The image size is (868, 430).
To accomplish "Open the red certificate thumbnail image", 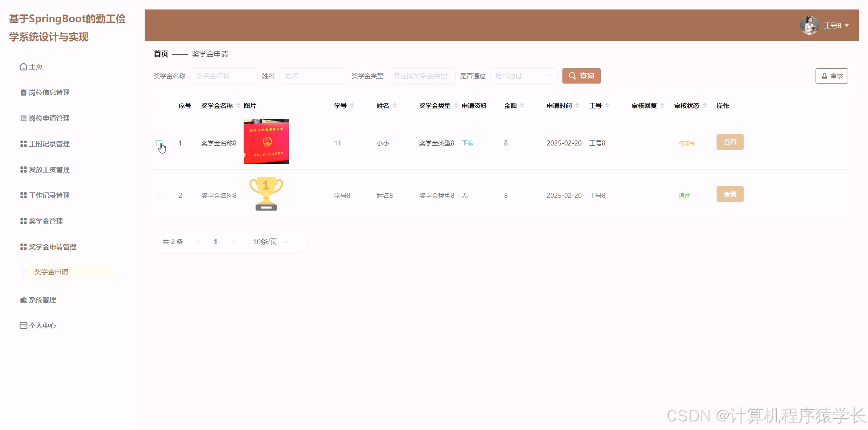I will pyautogui.click(x=266, y=141).
